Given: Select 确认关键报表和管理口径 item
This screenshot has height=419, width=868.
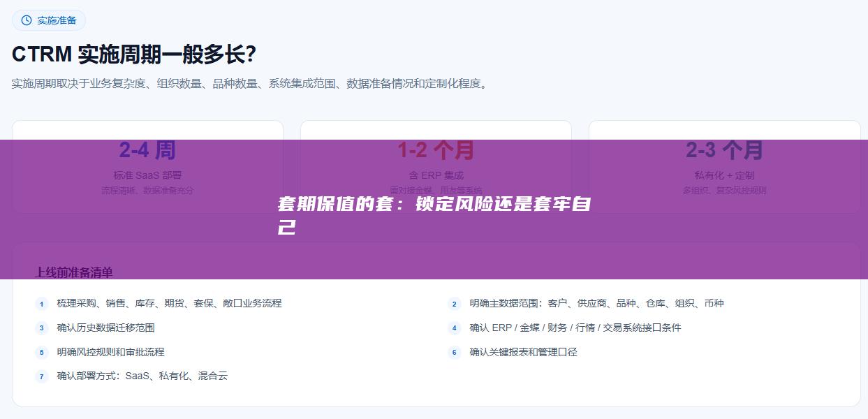Looking at the screenshot, I should pos(524,352).
